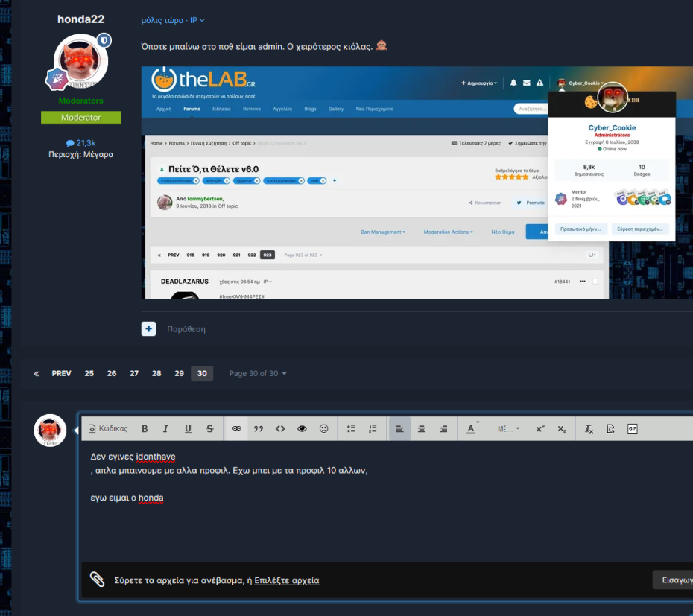
Task: Toggle source code view (Κώδικας)
Action: [108, 428]
